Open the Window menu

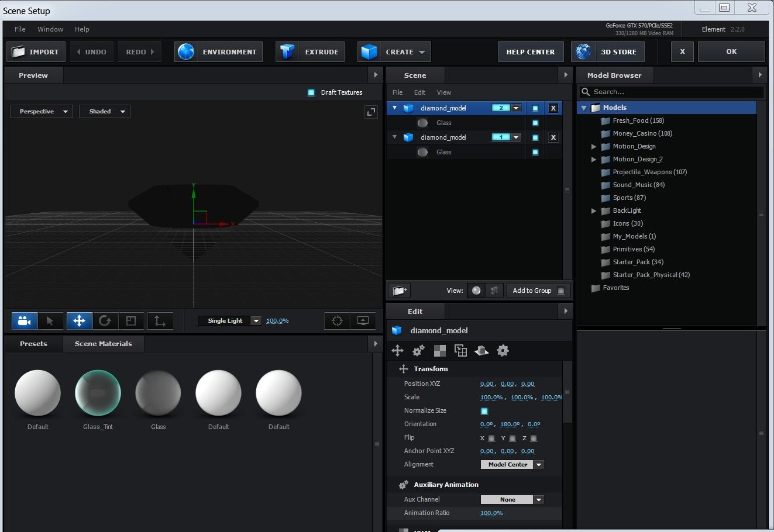tap(50, 29)
